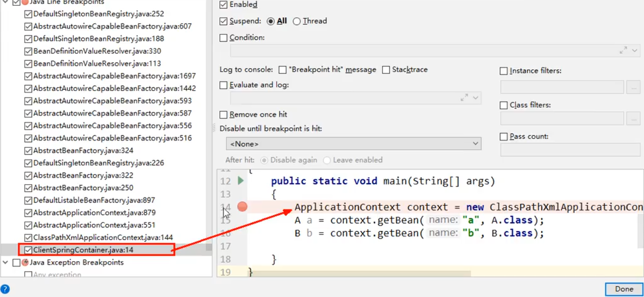Viewport: 644px width, 297px height.
Task: Enable Instance filters checkbox
Action: click(504, 71)
